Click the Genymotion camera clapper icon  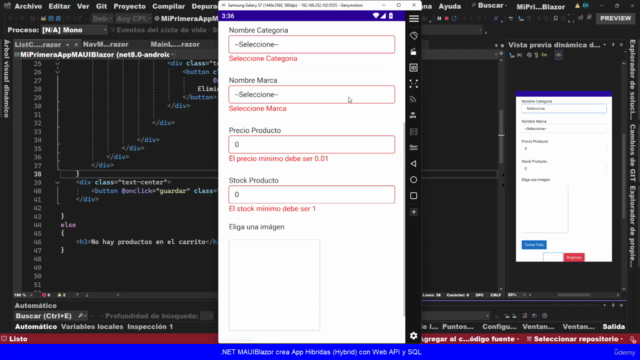tap(413, 52)
